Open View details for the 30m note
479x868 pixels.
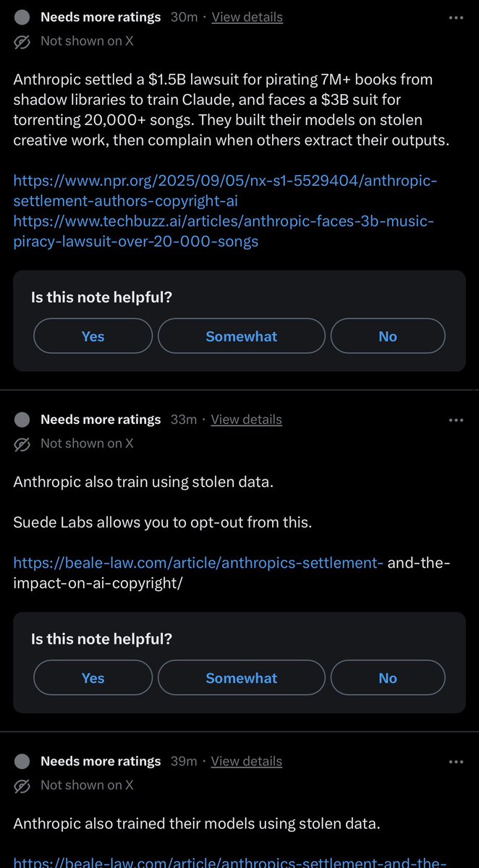(x=247, y=17)
